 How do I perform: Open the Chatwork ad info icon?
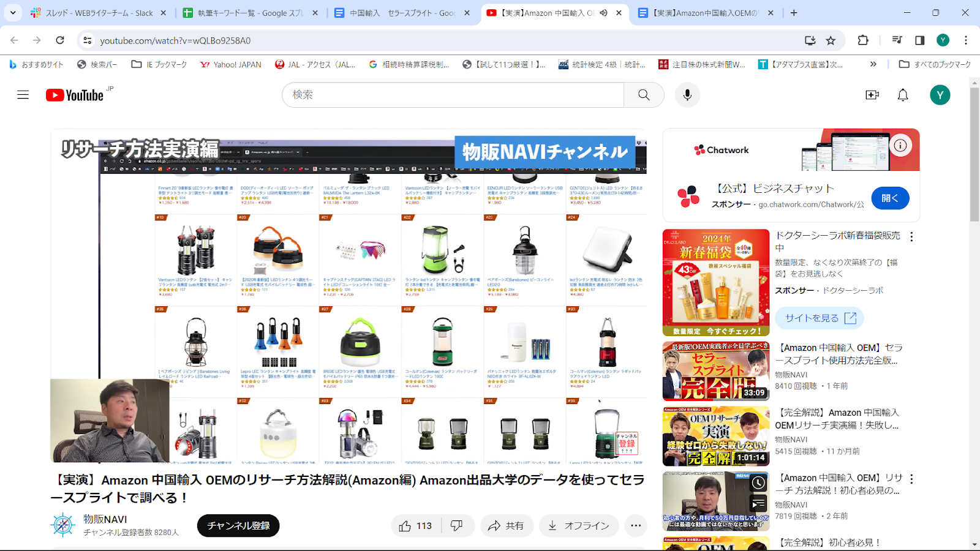click(x=900, y=146)
